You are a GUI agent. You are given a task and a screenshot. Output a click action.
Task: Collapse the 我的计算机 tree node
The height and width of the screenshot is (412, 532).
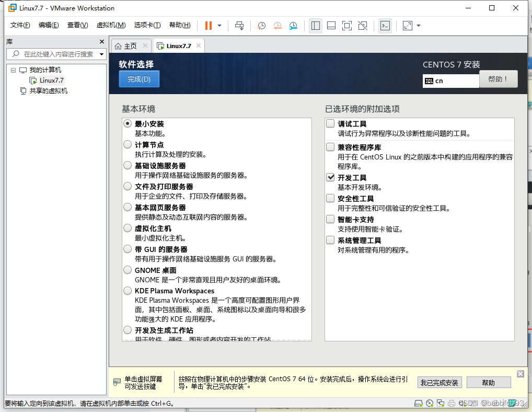click(13, 70)
